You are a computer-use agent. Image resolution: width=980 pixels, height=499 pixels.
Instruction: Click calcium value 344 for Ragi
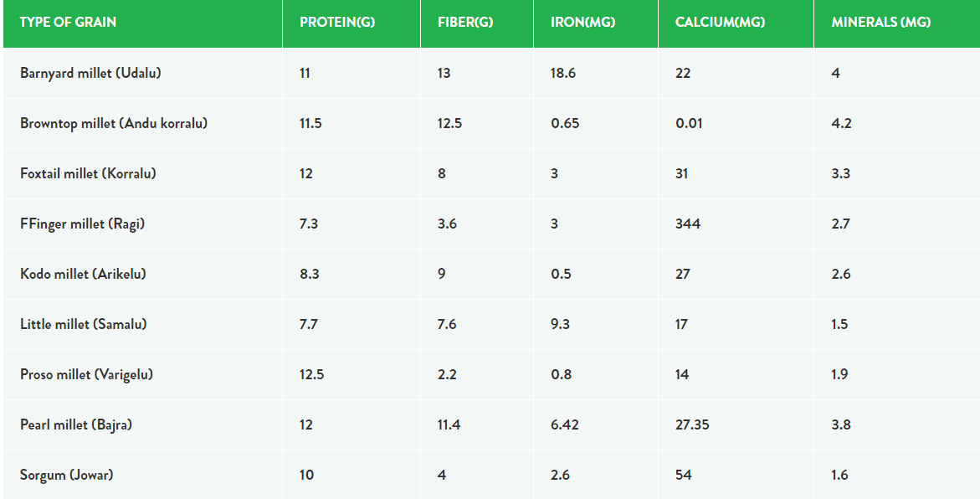687,224
